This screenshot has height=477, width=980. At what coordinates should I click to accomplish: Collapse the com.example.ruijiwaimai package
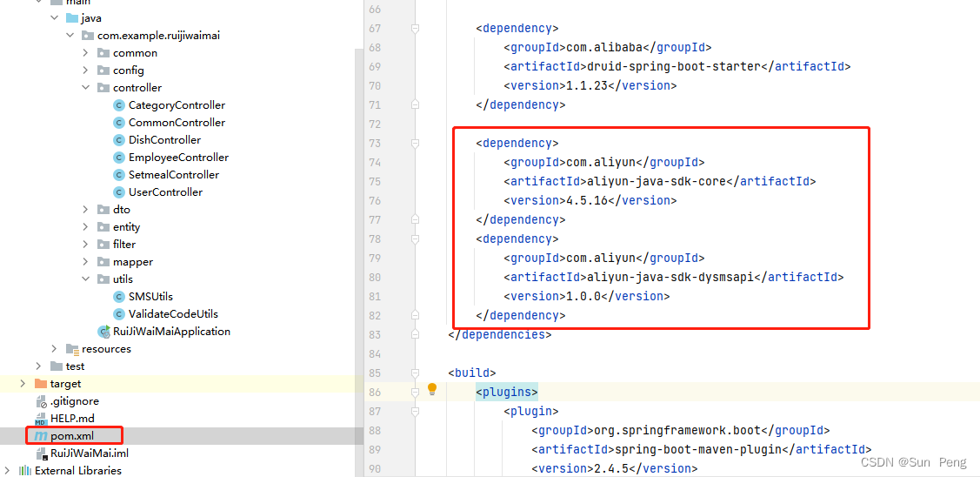tap(70, 36)
